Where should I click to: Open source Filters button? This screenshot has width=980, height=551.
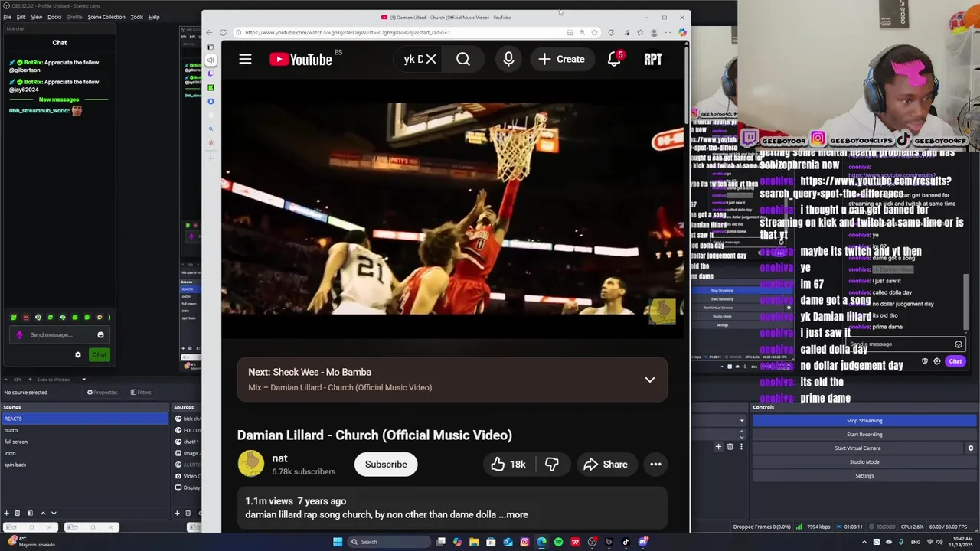coord(141,393)
